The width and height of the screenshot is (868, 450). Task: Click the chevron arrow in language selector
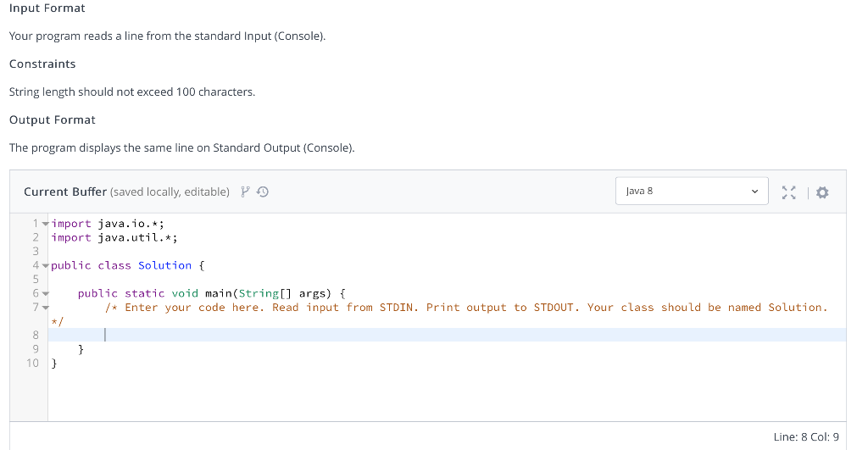(x=754, y=192)
